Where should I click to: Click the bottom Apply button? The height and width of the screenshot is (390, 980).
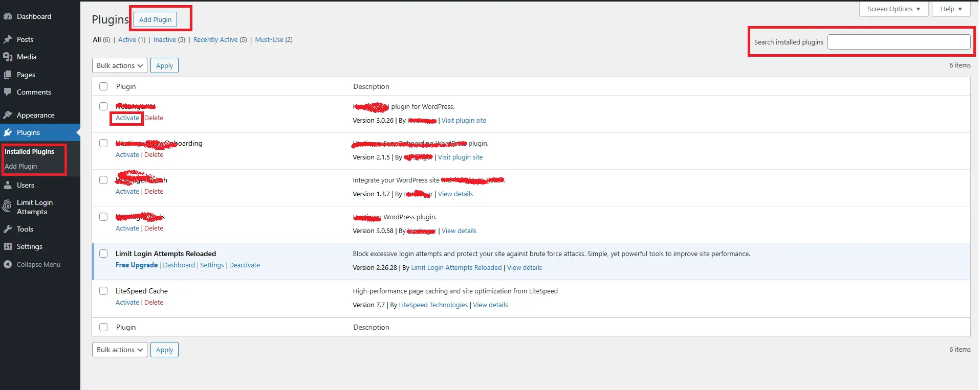(x=164, y=350)
